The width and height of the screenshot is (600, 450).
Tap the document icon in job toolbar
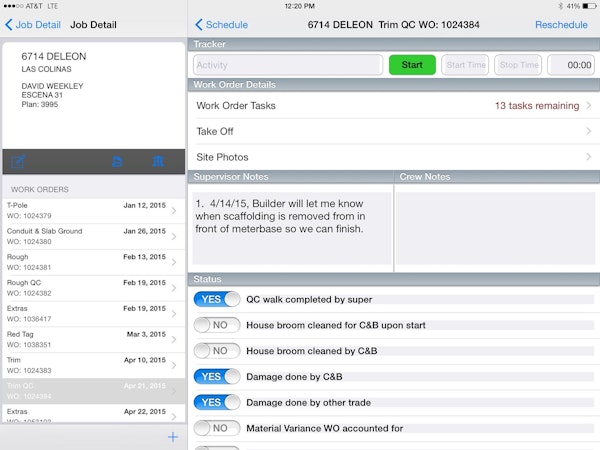pyautogui.click(x=118, y=161)
